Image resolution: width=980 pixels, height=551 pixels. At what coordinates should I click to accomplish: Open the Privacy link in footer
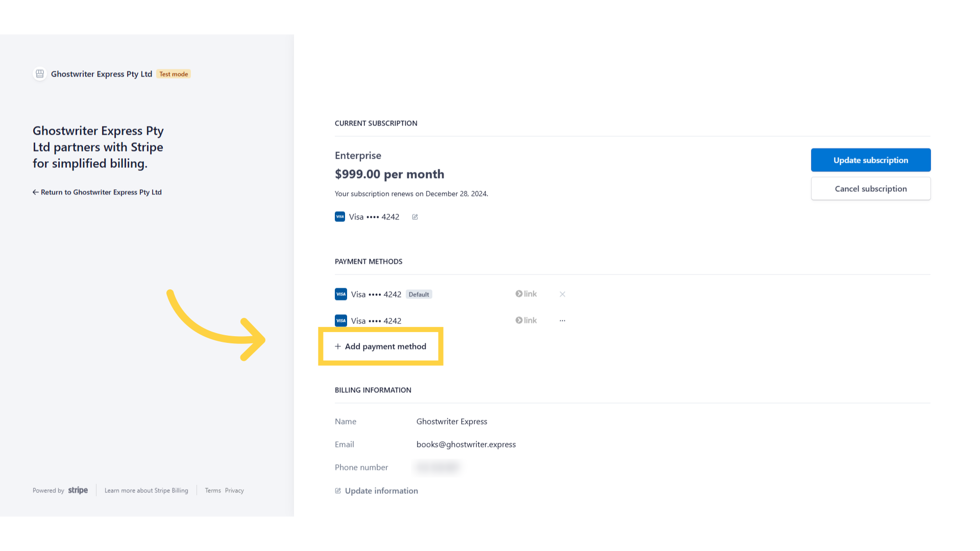234,491
